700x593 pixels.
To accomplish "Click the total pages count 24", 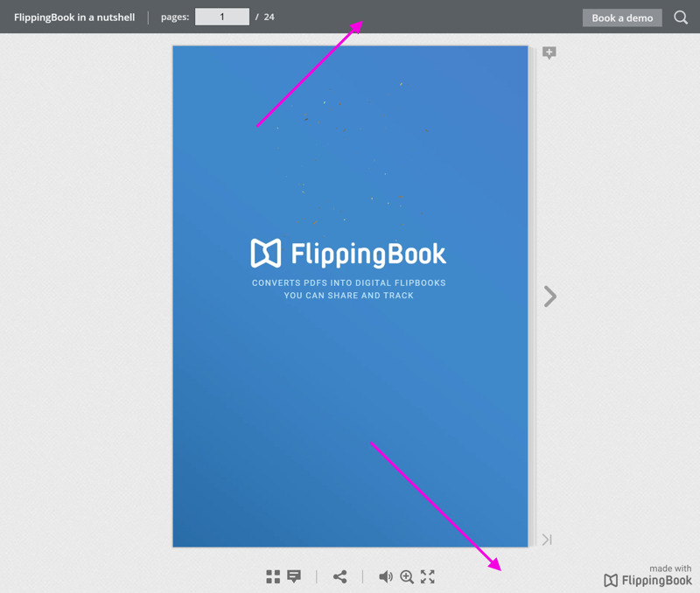I will pos(269,17).
